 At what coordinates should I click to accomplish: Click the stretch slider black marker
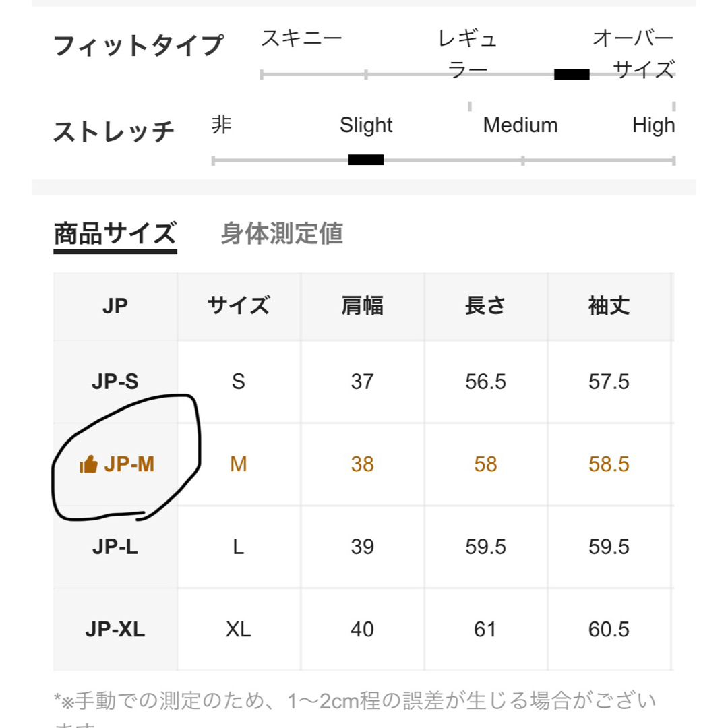(366, 160)
